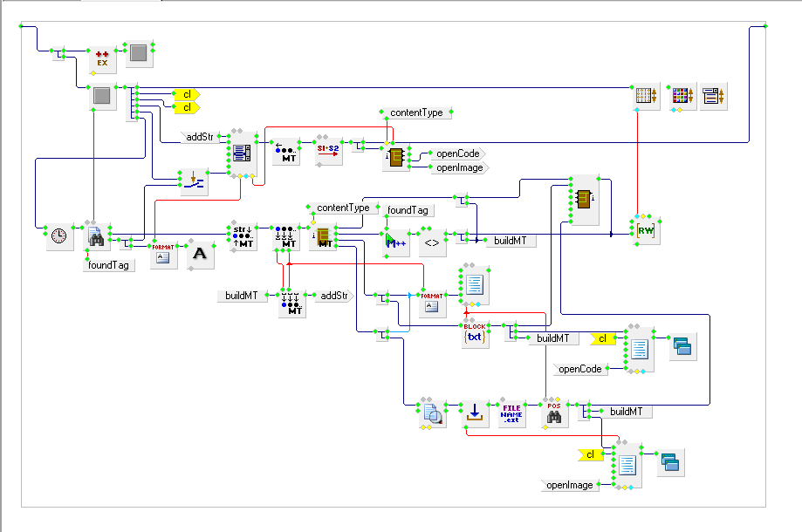Select the addStr label beside the list element
This screenshot has width=802, height=532.
[x=200, y=137]
